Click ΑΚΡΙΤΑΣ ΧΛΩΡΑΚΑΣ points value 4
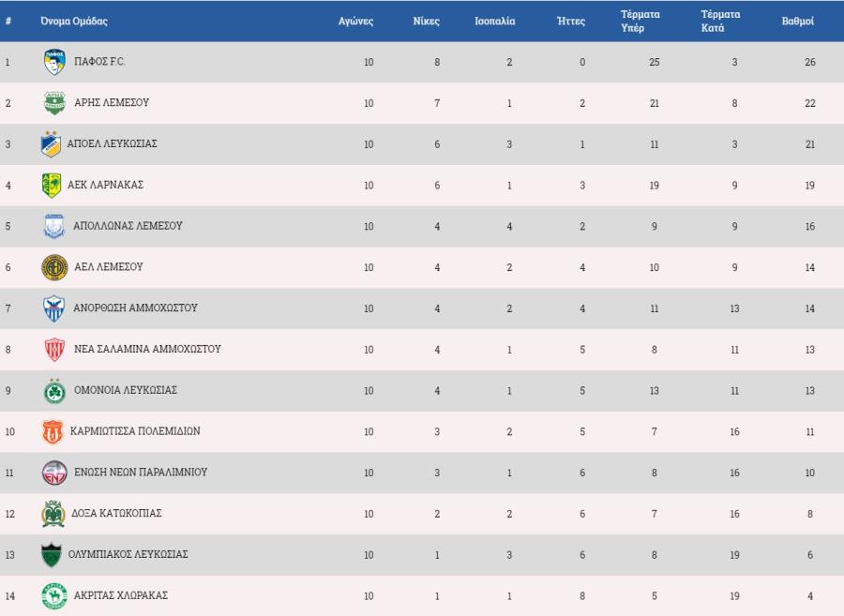The height and width of the screenshot is (616, 844). point(810,596)
